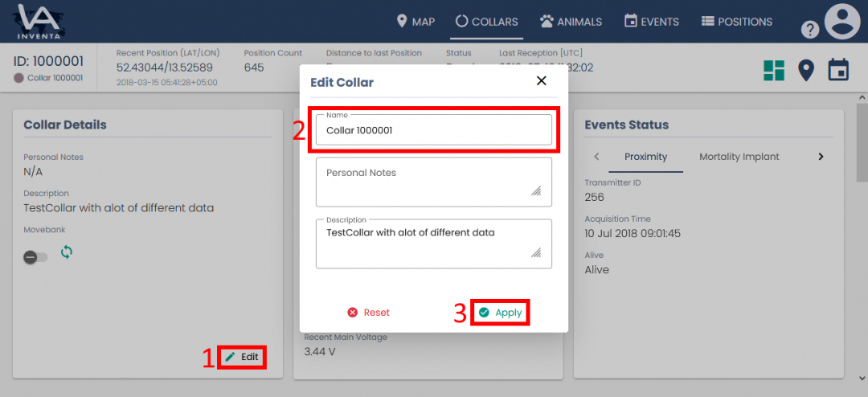The image size is (868, 397).
Task: Switch to the dashboard grid view icon
Action: [774, 70]
